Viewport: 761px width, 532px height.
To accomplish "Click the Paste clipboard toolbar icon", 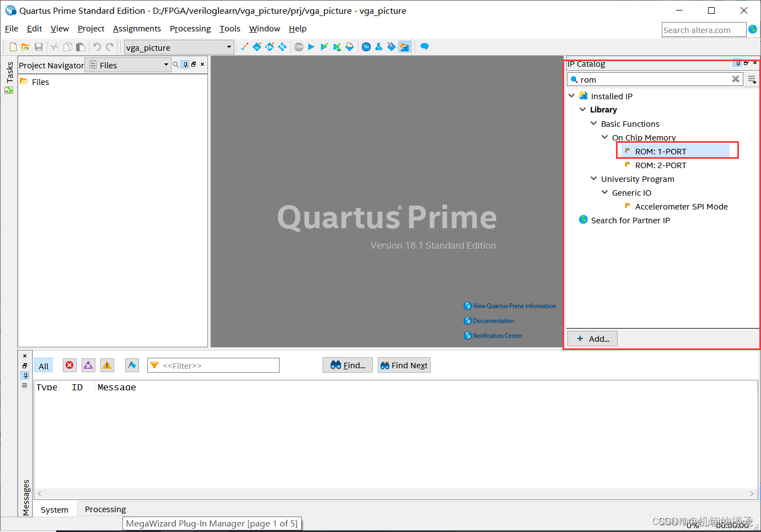I will point(81,47).
